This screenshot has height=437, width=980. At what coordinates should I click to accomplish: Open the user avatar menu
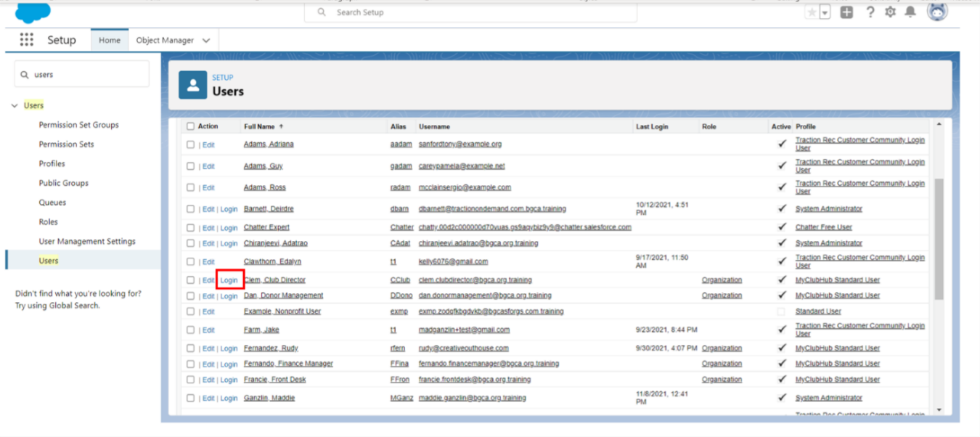point(936,12)
